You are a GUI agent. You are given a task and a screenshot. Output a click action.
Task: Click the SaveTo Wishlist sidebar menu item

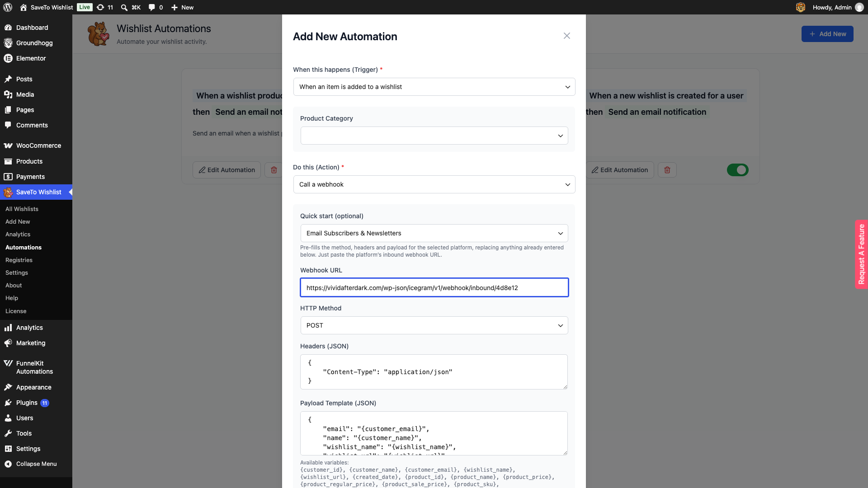36,192
